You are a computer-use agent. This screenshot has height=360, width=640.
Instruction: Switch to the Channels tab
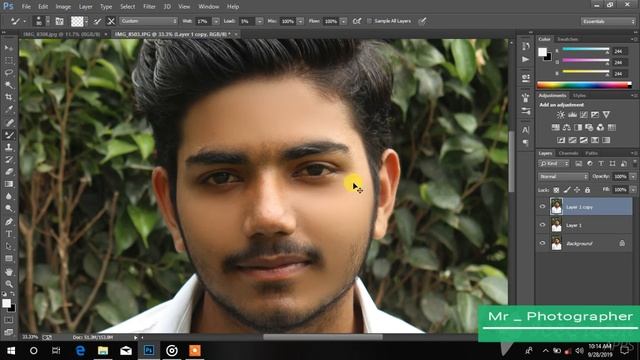568,153
